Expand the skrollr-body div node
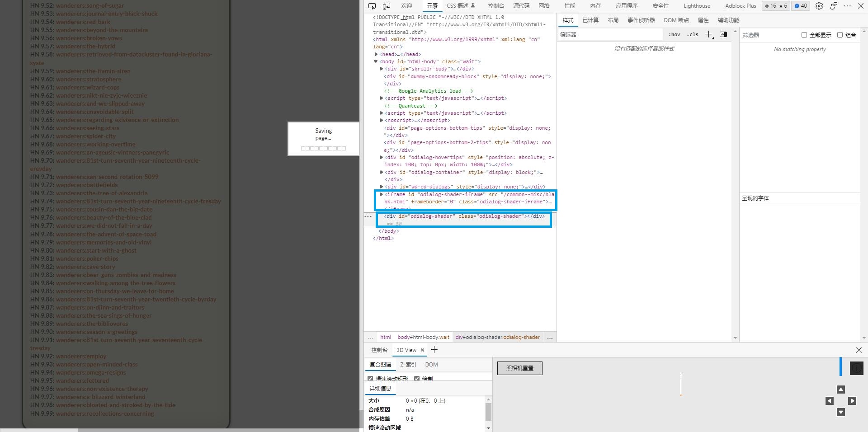868x432 pixels. pos(382,69)
